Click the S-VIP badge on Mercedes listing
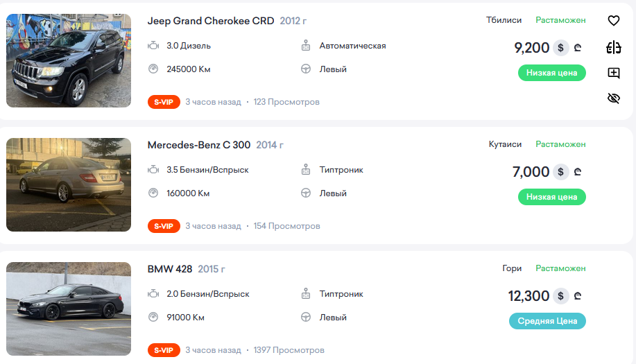636x364 pixels. tap(164, 226)
